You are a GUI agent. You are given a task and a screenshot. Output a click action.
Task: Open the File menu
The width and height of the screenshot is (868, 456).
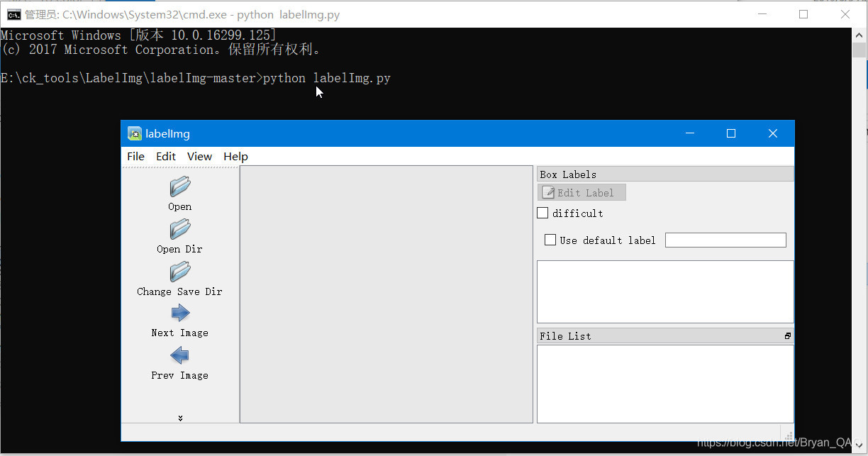point(135,157)
